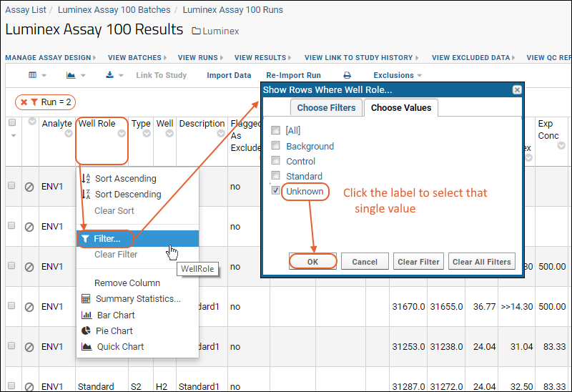This screenshot has height=392, width=572.
Task: Check the Background value checkbox
Action: [x=276, y=146]
